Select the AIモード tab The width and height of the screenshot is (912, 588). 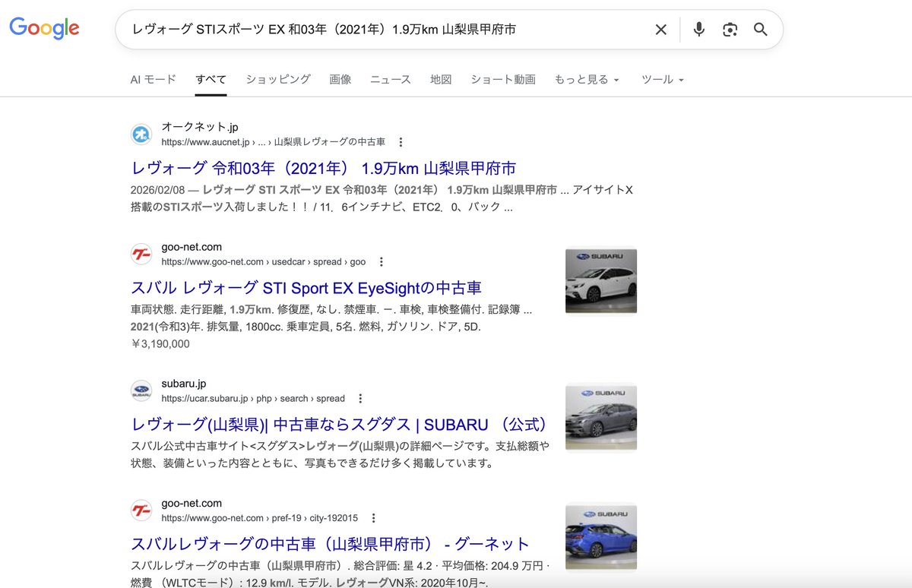tap(154, 78)
